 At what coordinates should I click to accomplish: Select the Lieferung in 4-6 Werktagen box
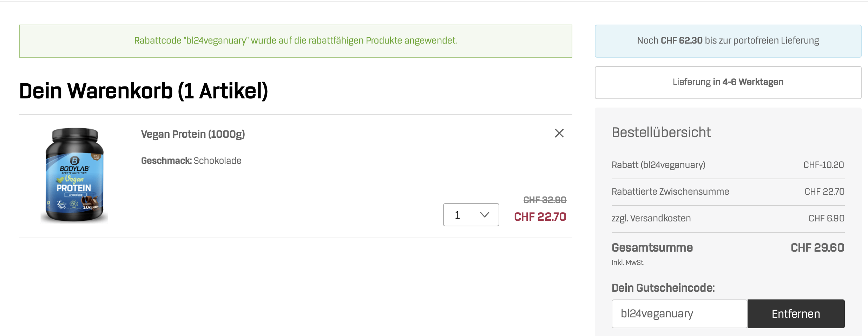[x=728, y=82]
